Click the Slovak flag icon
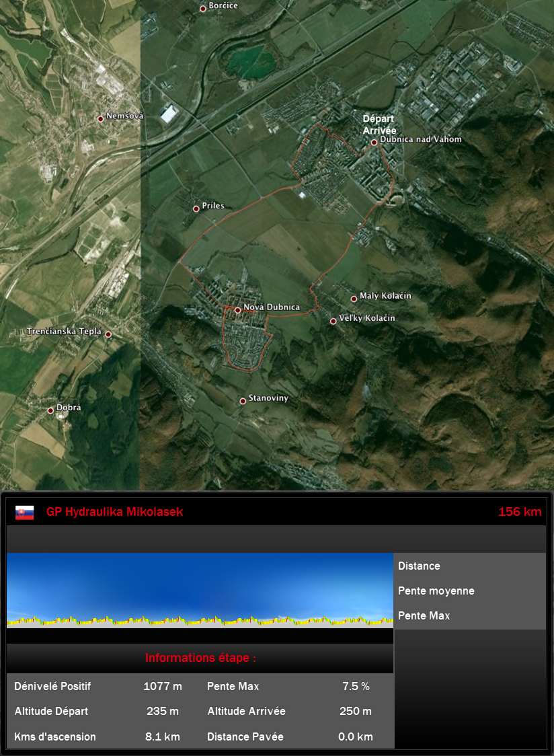The image size is (554, 756). (25, 513)
